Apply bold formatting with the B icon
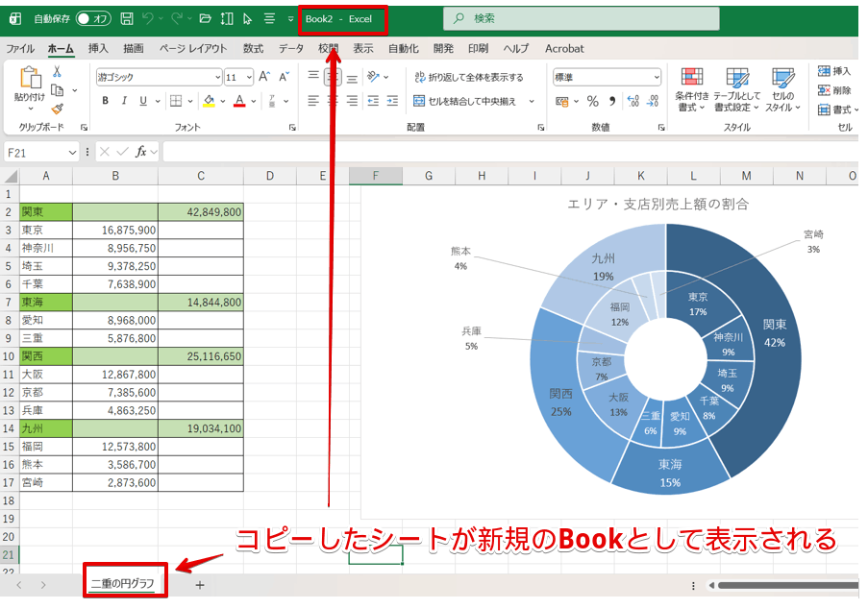Image resolution: width=868 pixels, height=609 pixels. [105, 99]
